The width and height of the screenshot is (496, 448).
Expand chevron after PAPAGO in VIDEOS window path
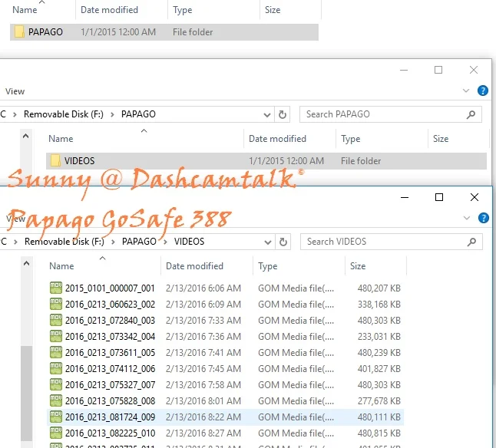(x=165, y=242)
